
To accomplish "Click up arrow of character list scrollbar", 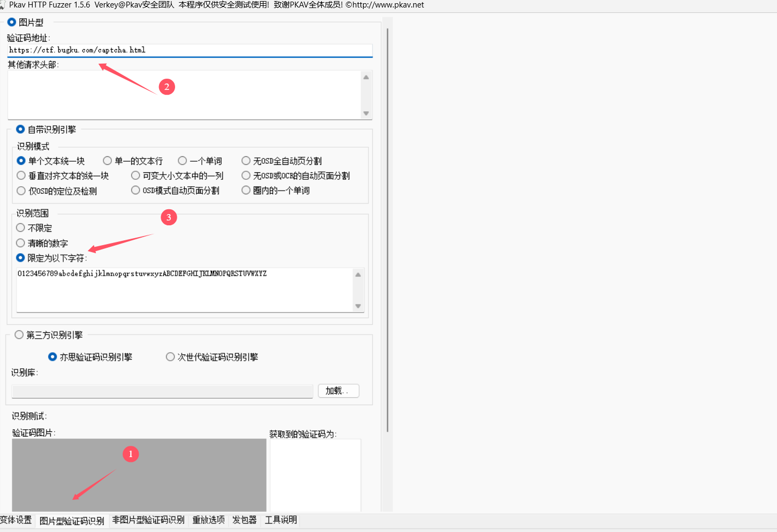I will pos(358,275).
